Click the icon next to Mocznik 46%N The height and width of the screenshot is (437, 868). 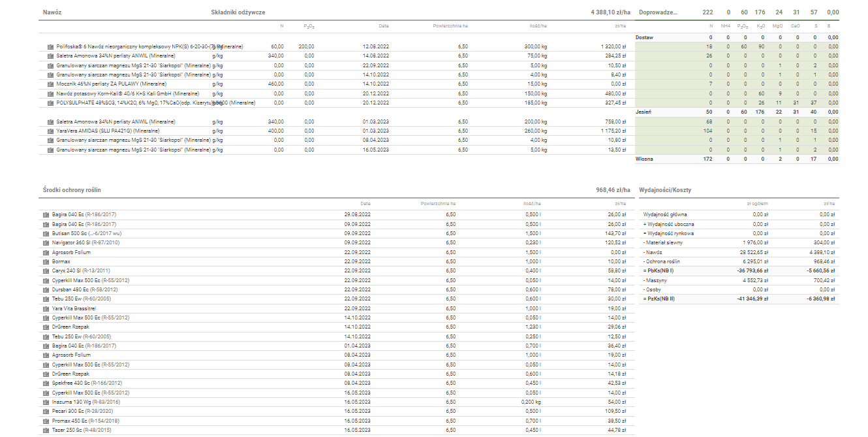[50, 84]
